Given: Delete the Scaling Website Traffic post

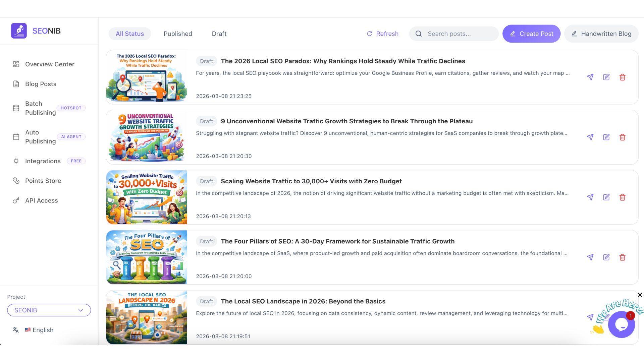Looking at the screenshot, I should 622,197.
